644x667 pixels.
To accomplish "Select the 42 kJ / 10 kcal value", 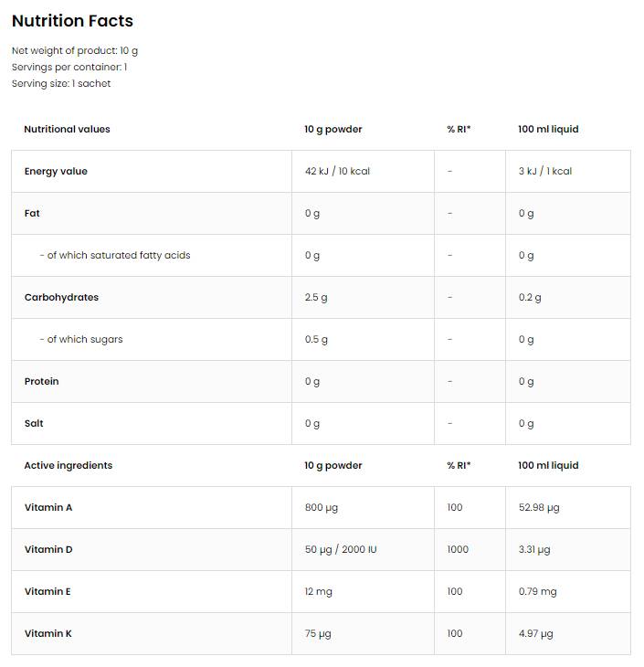I will coord(337,171).
